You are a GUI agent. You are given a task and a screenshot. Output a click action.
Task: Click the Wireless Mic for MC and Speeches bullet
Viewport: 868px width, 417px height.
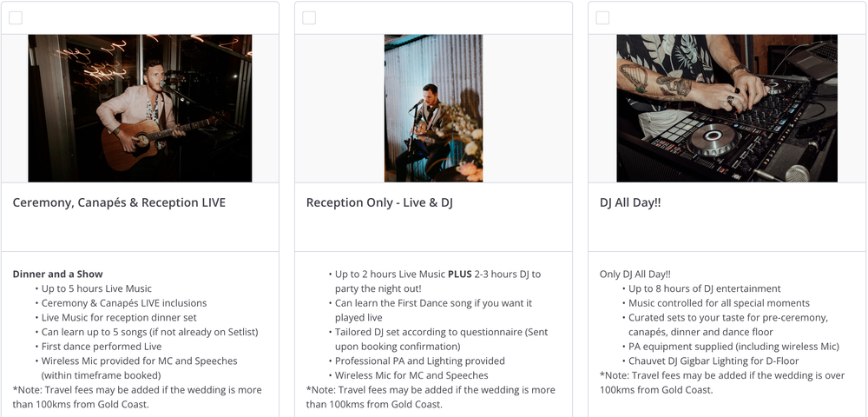[x=411, y=375]
